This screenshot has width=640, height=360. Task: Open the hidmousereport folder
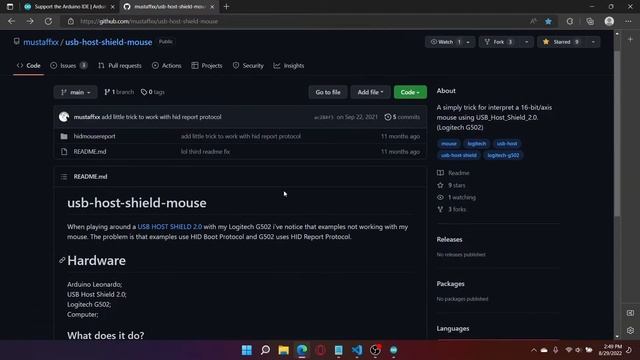click(x=94, y=136)
